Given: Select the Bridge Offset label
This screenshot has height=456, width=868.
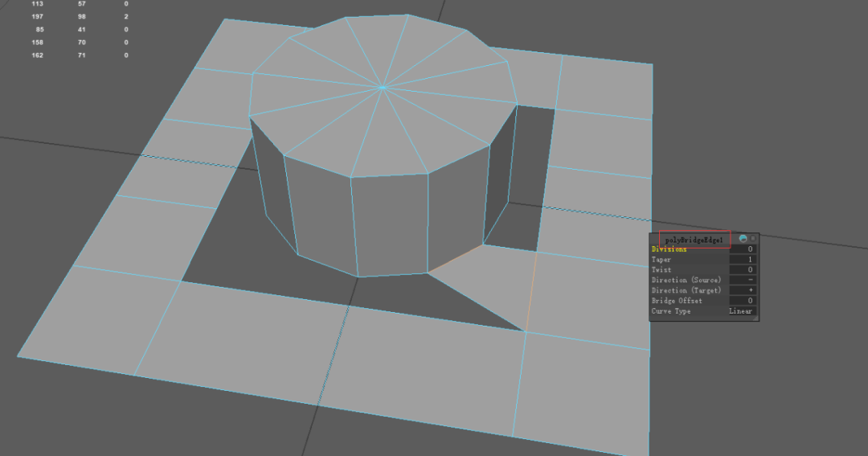Looking at the screenshot, I should (x=677, y=301).
